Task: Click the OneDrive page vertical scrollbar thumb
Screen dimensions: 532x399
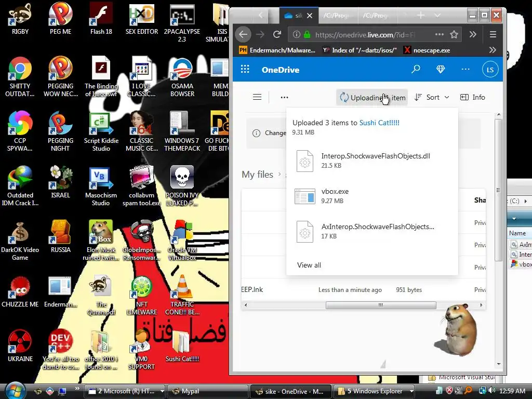Action: tap(498, 190)
